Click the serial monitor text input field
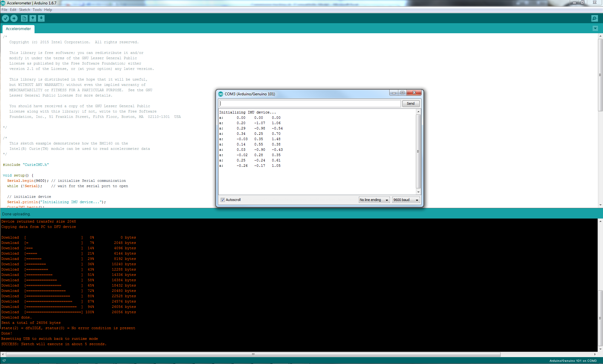The width and height of the screenshot is (603, 364). [x=310, y=104]
